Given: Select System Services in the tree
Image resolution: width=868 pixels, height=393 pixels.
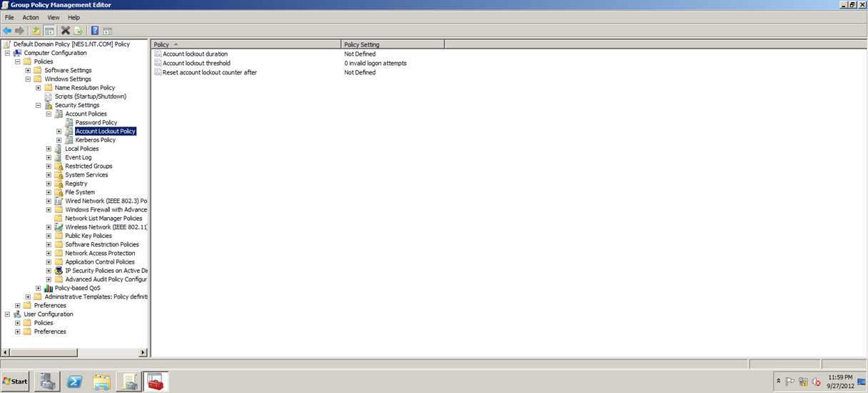Looking at the screenshot, I should click(86, 175).
